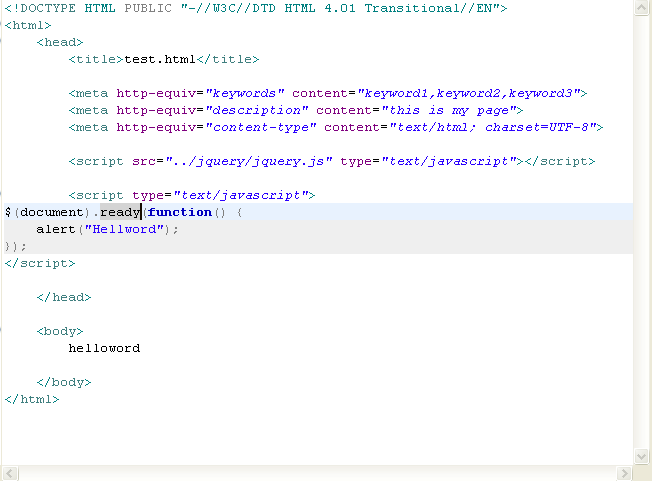
Task: Click the closing </head> tag
Action: tap(64, 297)
